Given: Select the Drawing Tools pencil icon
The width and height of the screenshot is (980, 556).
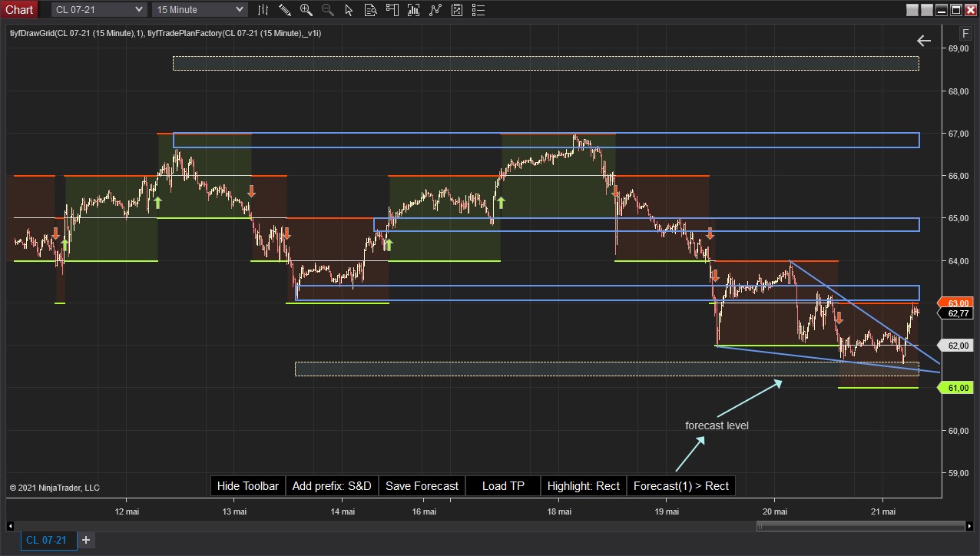Looking at the screenshot, I should 285,9.
